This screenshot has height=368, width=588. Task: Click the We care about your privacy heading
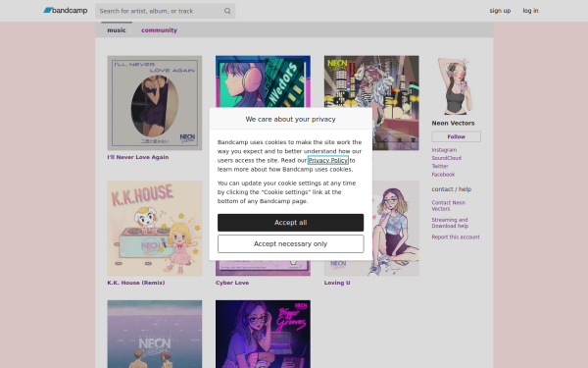291,119
